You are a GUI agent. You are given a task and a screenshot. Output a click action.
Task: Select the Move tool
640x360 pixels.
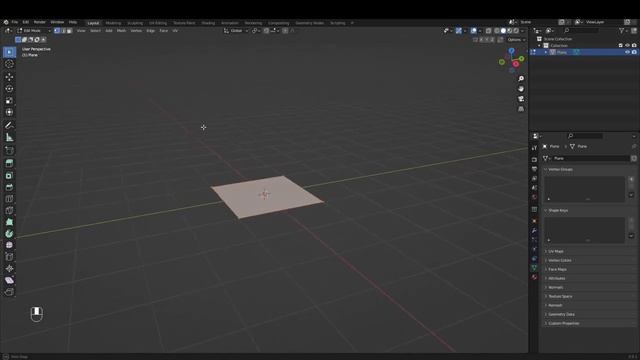(x=9, y=77)
